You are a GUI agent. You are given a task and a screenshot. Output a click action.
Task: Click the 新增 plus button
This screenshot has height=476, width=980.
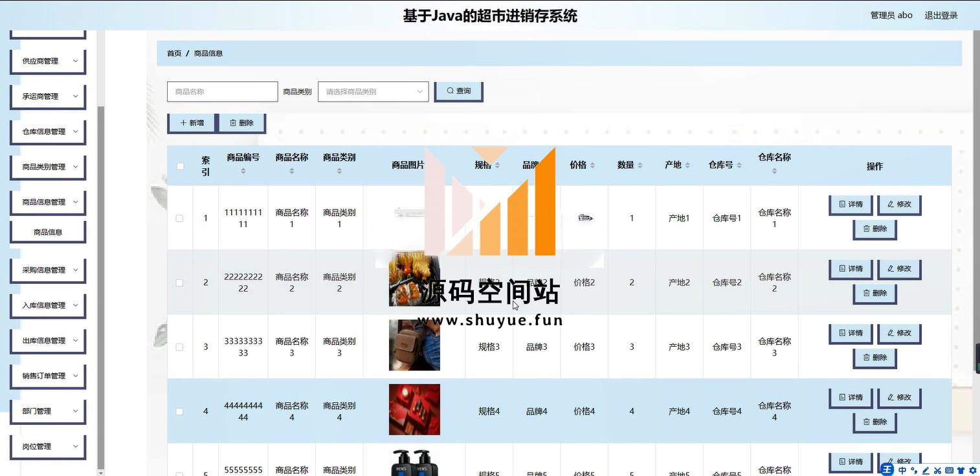(192, 123)
